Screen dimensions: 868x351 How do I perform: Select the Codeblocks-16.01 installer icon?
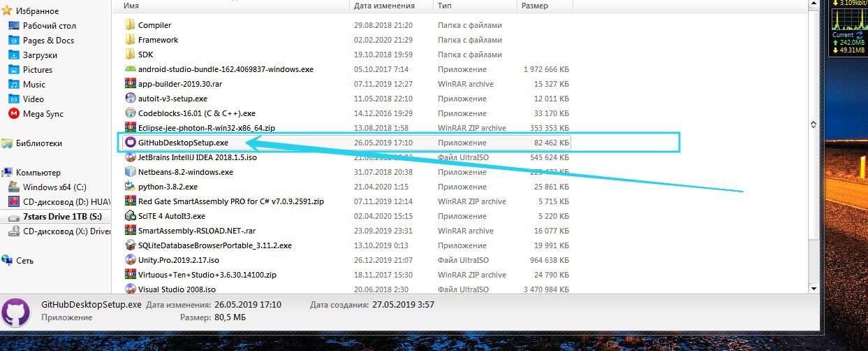(130, 113)
